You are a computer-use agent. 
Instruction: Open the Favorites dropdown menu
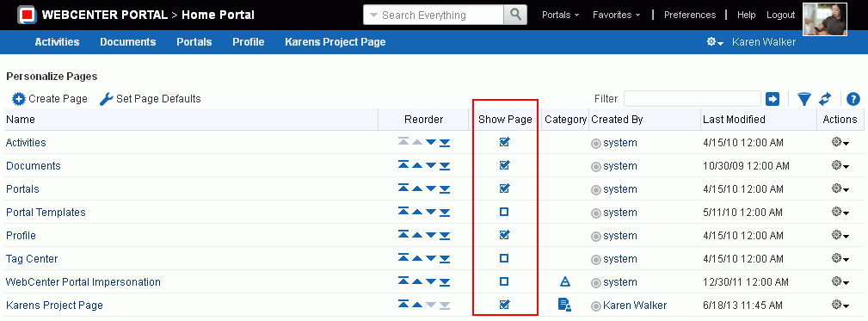[x=616, y=15]
